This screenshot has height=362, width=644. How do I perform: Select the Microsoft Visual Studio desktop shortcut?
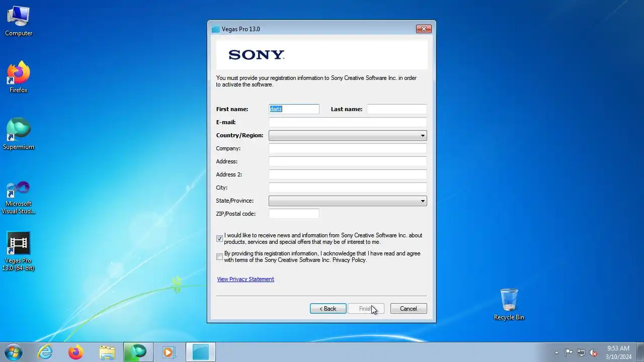(19, 198)
